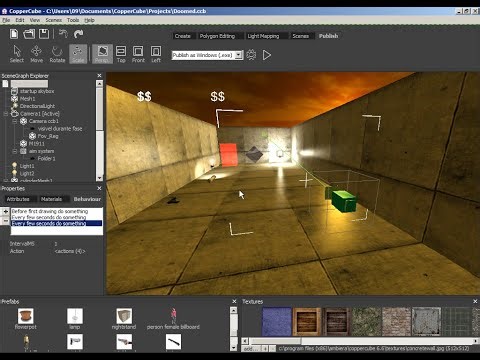The width and height of the screenshot is (480, 360).
Task: Select Camera ccb1 tree item
Action: tap(44, 121)
